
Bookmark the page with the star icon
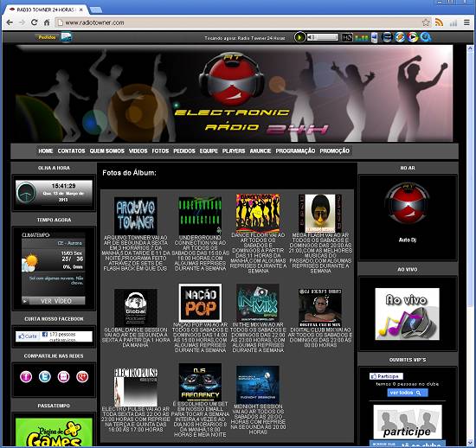click(426, 22)
